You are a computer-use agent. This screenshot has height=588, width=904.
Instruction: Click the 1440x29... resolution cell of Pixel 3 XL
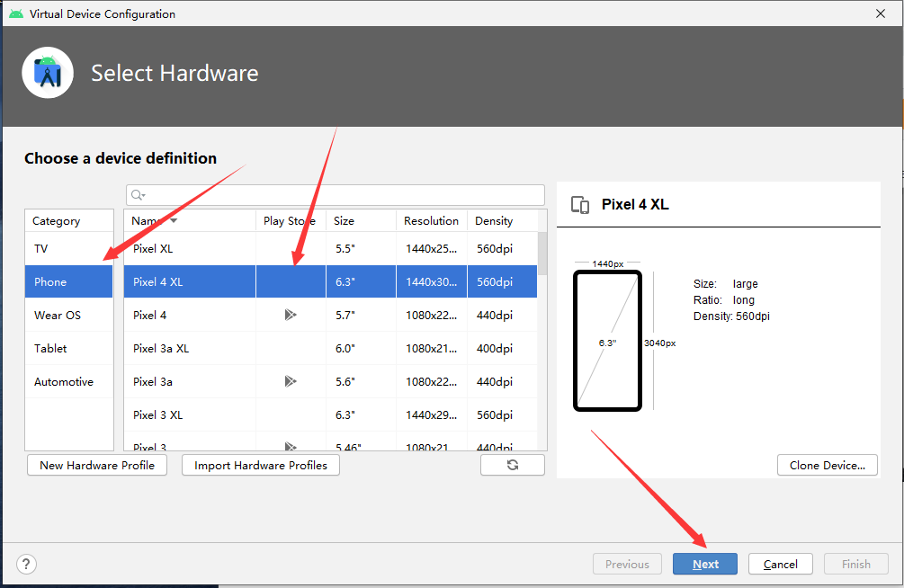pos(432,415)
